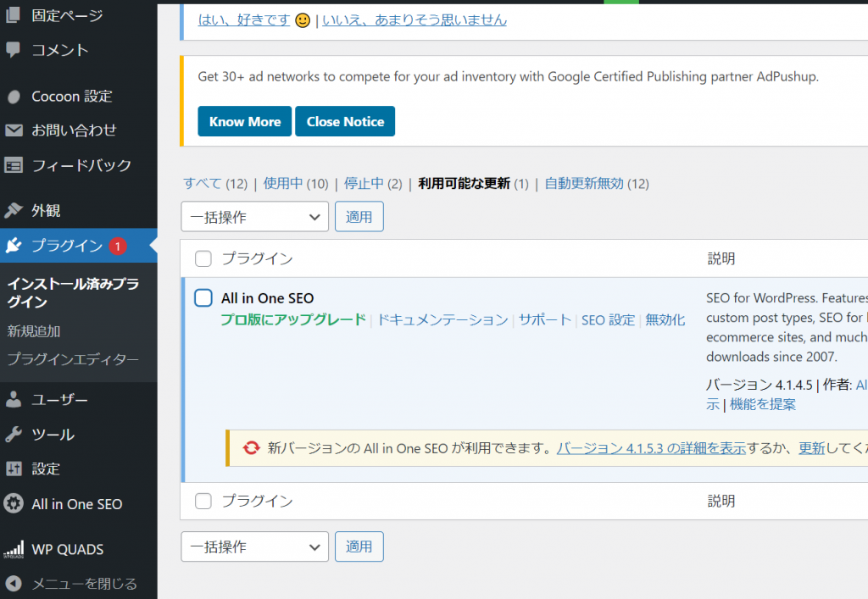Open the top 一括操作 bulk action dropdown
The width and height of the screenshot is (868, 599).
(x=254, y=217)
